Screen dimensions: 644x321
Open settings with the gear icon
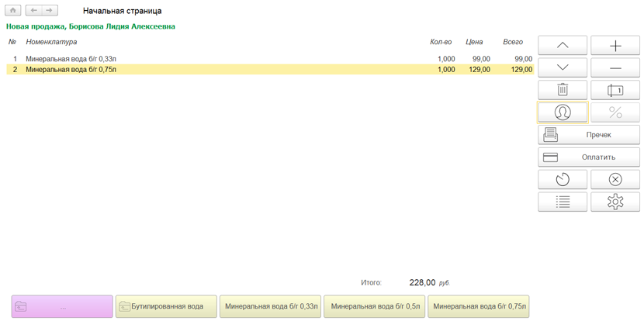pyautogui.click(x=615, y=202)
